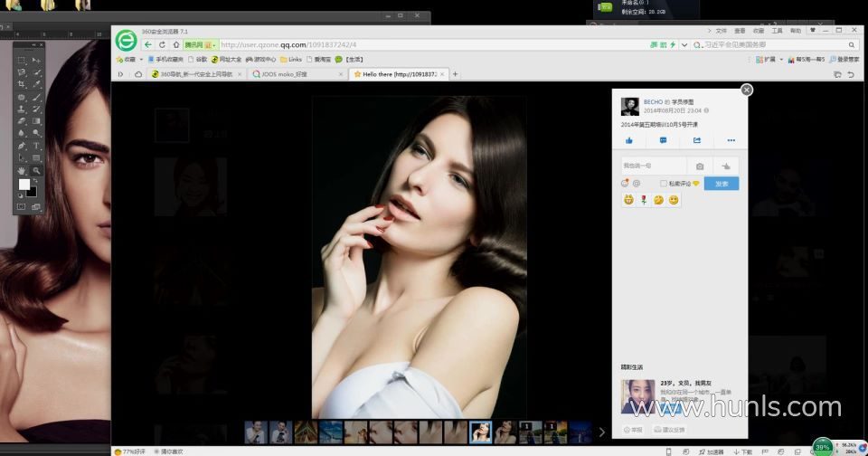
Task: Select the Lasso tool in Photoshop
Action: point(21,72)
